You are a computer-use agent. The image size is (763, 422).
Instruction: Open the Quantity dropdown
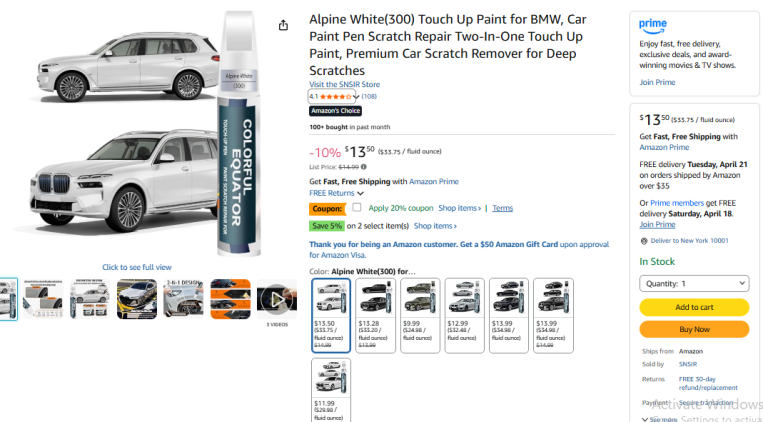694,283
